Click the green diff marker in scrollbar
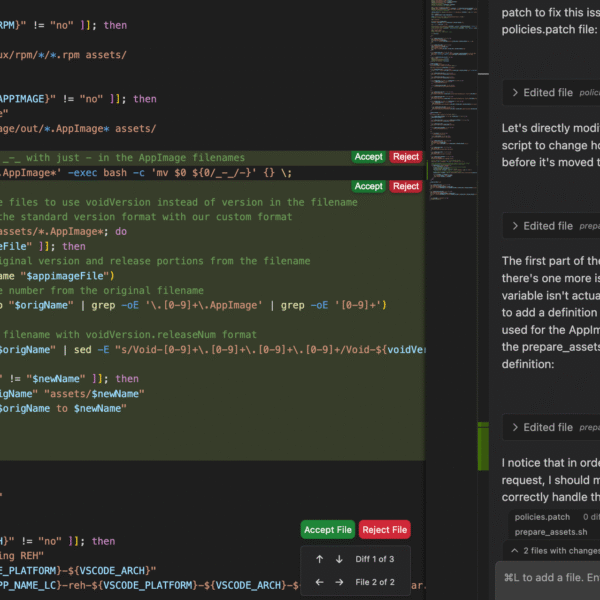This screenshot has width=600, height=600. point(483,446)
